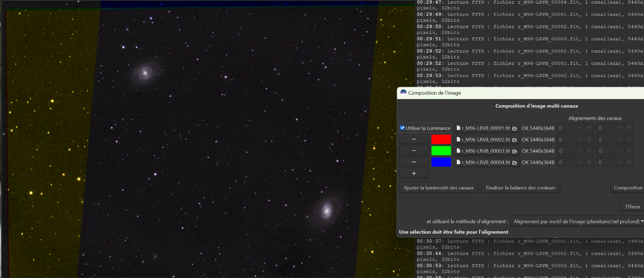The height and width of the screenshot is (278, 644).
Task: Click the upper-left galaxy in the image
Action: tap(145, 73)
